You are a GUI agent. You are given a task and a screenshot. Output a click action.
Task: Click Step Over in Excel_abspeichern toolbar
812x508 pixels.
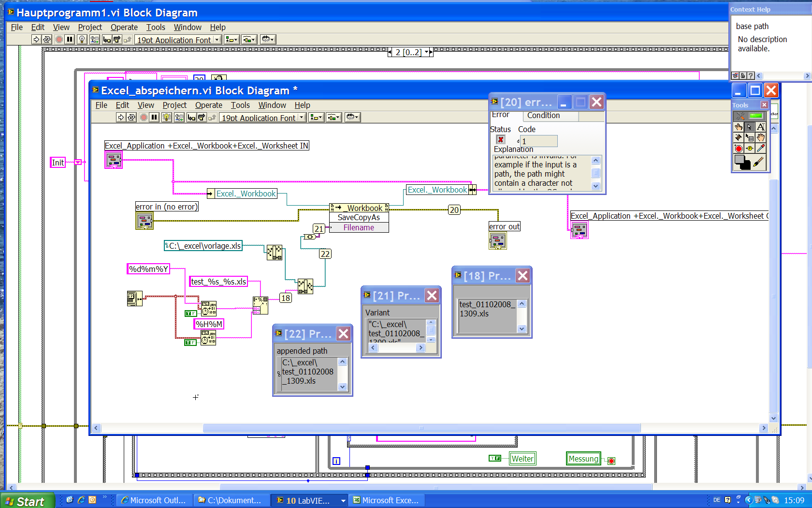click(x=202, y=117)
